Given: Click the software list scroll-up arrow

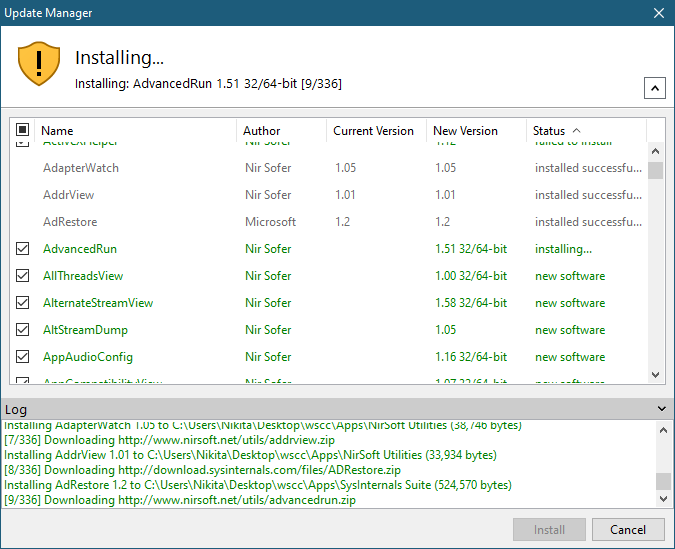Looking at the screenshot, I should (655, 151).
